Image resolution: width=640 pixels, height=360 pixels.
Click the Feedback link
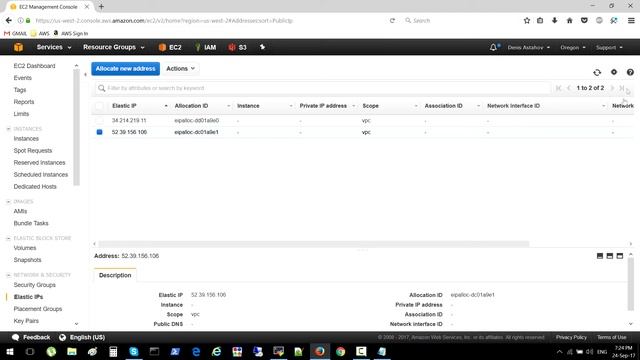pos(32,338)
